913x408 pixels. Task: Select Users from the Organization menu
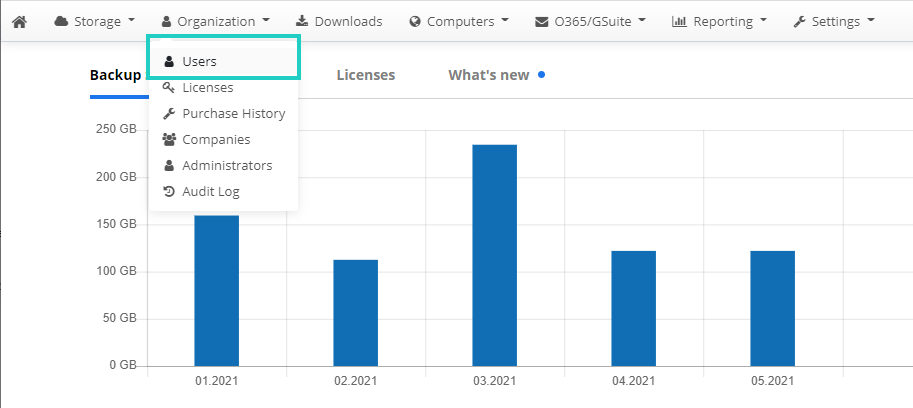(x=223, y=61)
